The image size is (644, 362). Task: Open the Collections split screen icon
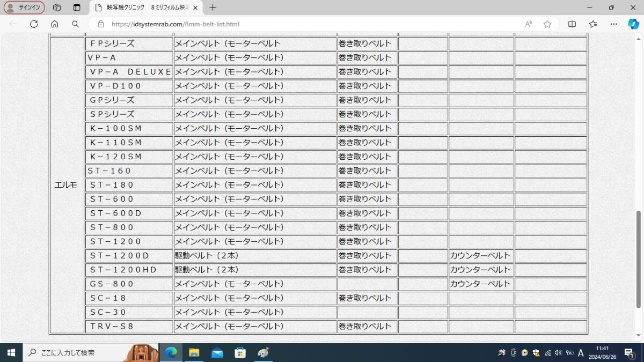572,24
